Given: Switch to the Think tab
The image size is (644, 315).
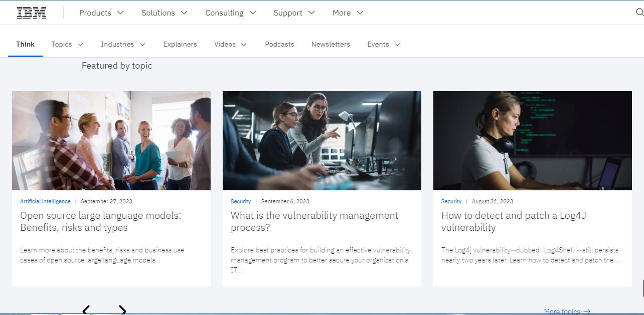Looking at the screenshot, I should point(25,44).
